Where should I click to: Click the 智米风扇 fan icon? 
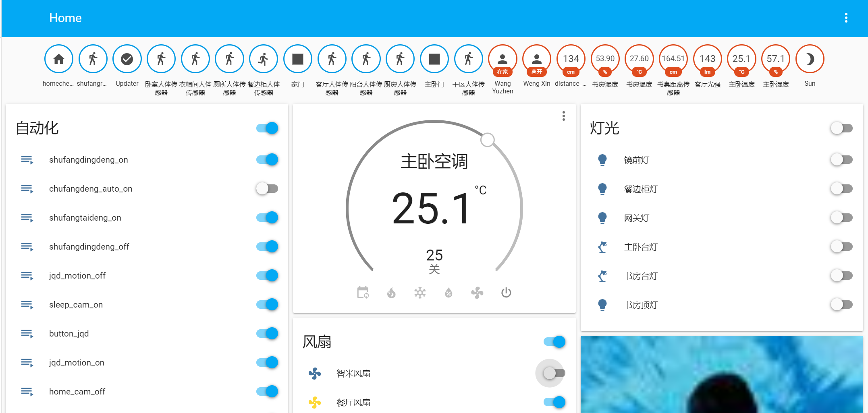(x=315, y=374)
